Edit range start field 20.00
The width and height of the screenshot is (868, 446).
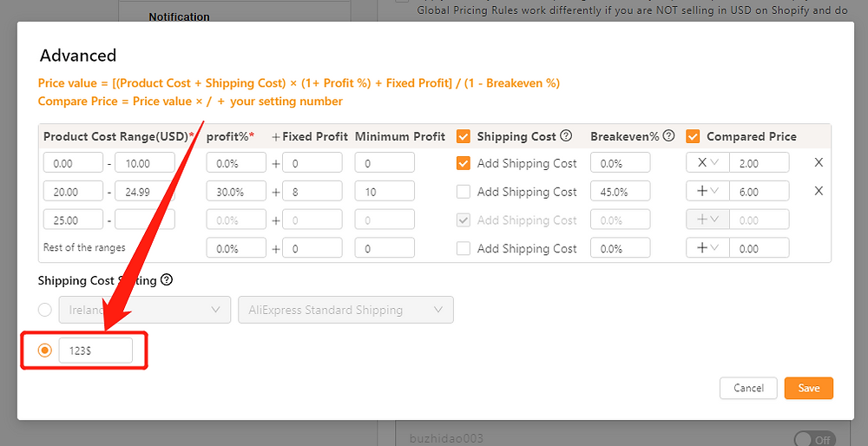73,191
